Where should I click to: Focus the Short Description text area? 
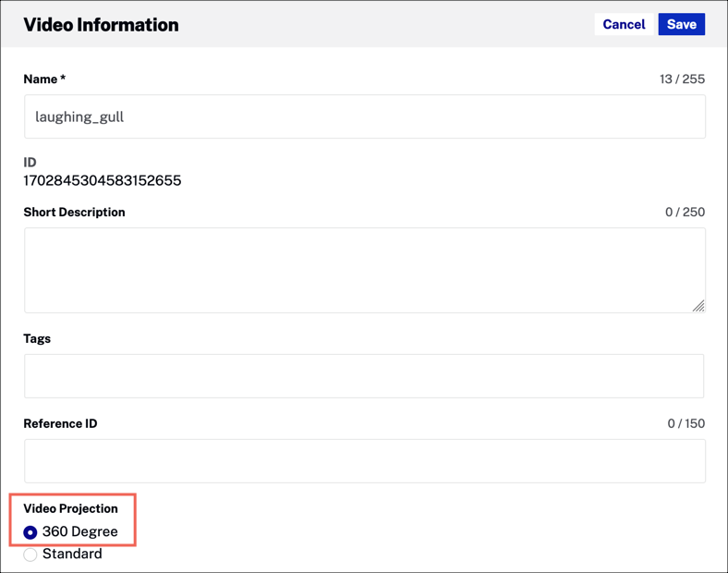point(364,270)
